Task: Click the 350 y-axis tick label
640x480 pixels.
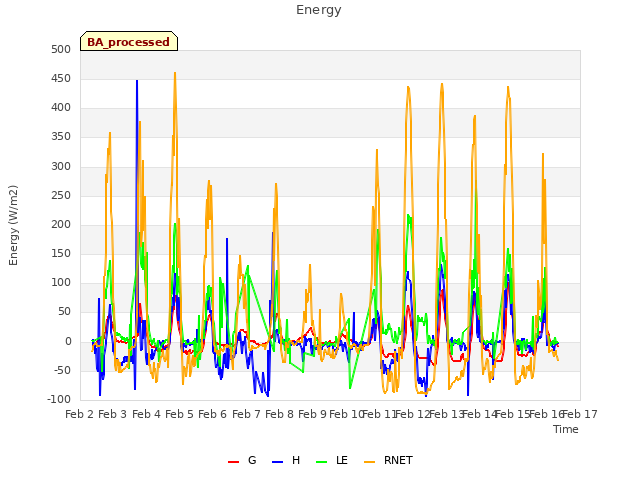Action: coord(61,137)
